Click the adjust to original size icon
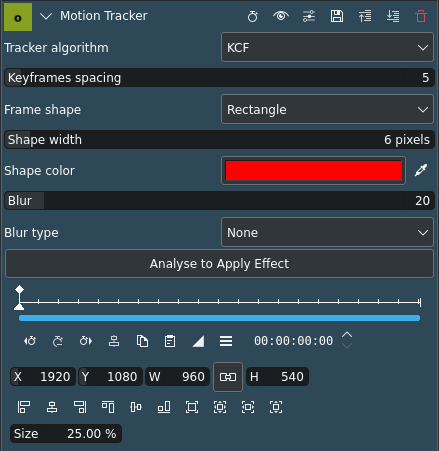439x451 pixels. click(192, 407)
